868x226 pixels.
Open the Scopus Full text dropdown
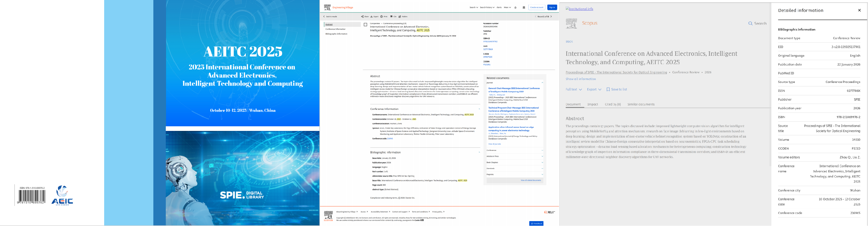pos(574,90)
